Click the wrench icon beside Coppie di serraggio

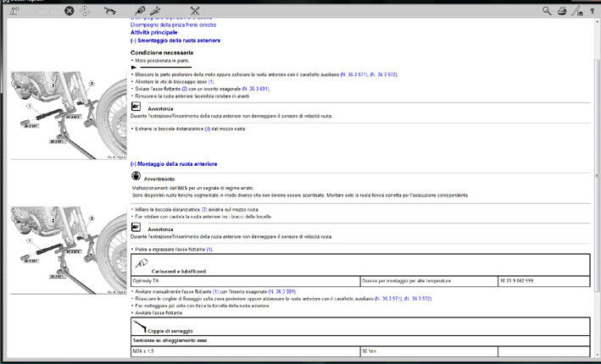click(136, 324)
